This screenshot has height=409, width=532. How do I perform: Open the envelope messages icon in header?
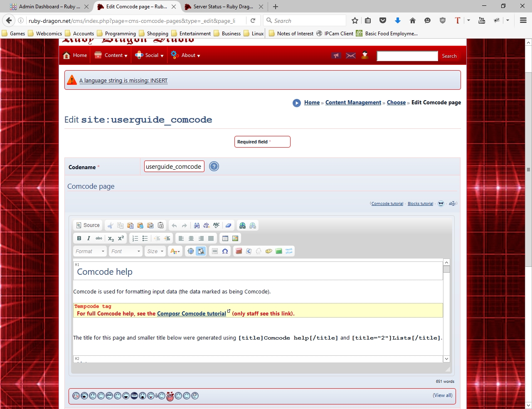pos(351,56)
